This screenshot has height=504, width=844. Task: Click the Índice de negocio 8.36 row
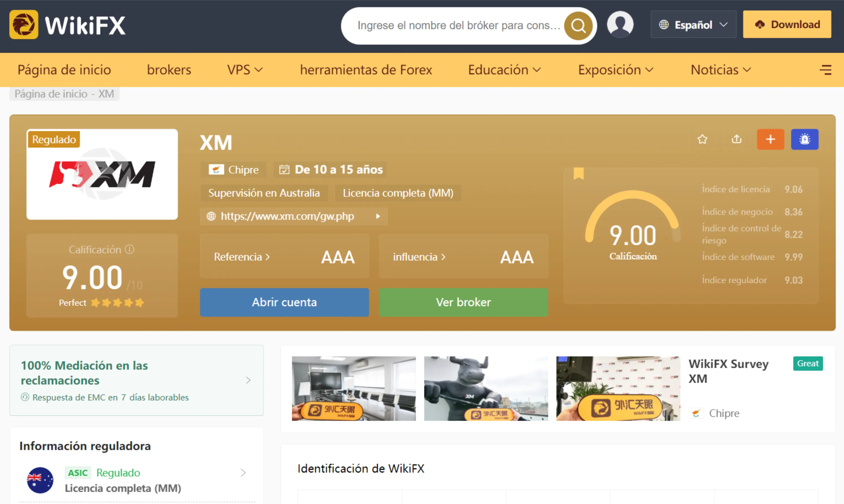tap(752, 212)
